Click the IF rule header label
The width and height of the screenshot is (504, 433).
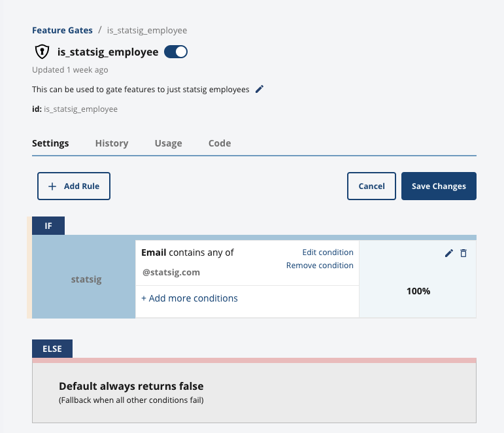pyautogui.click(x=48, y=226)
